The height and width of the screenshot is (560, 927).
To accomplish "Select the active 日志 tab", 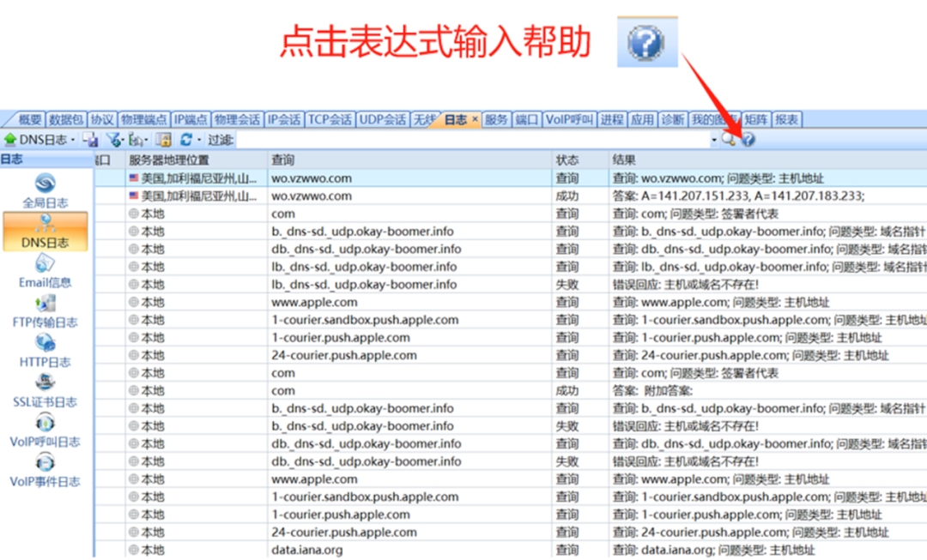I will [x=455, y=119].
